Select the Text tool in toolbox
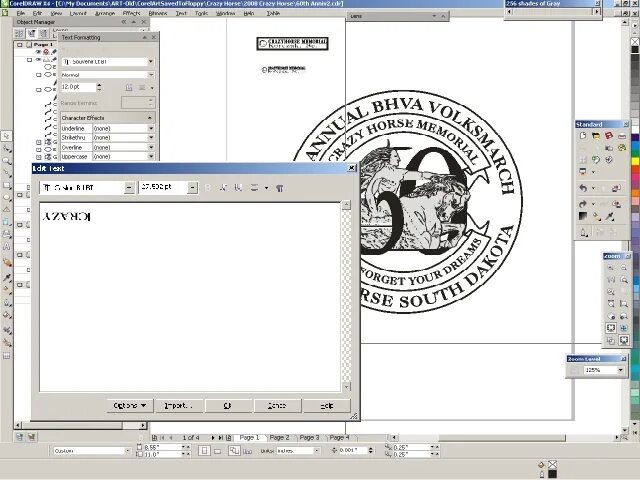Image resolution: width=640 pixels, height=480 pixels. (x=7, y=247)
